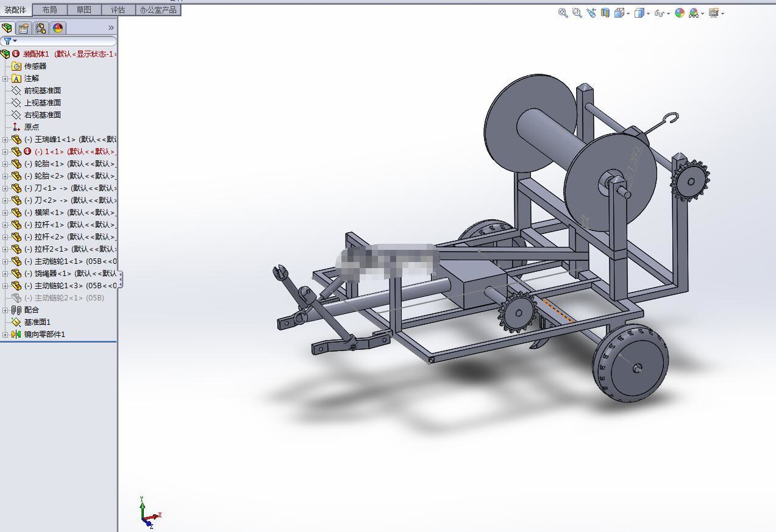The height and width of the screenshot is (532, 776).
Task: Click the 镜向零部件1 mirror icon
Action: click(16, 334)
